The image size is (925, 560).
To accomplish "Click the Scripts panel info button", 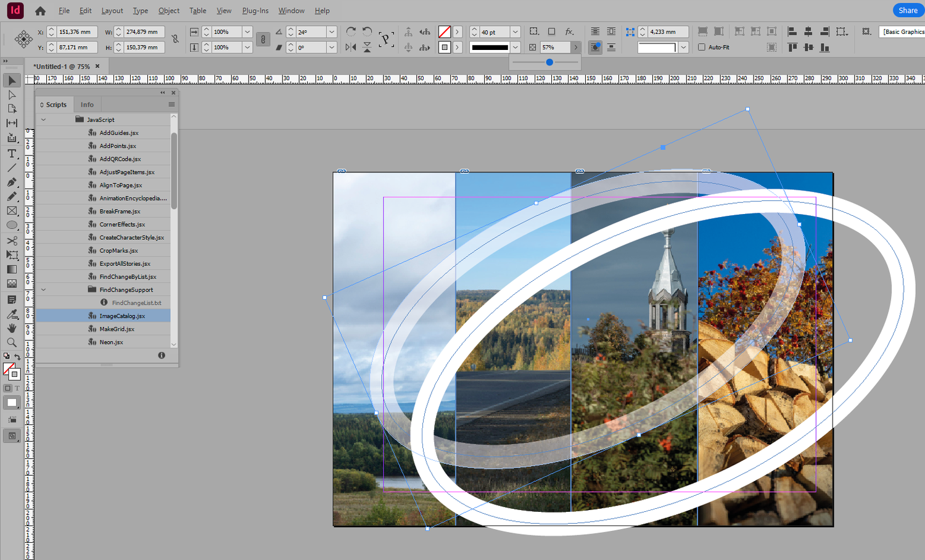I will 162,355.
